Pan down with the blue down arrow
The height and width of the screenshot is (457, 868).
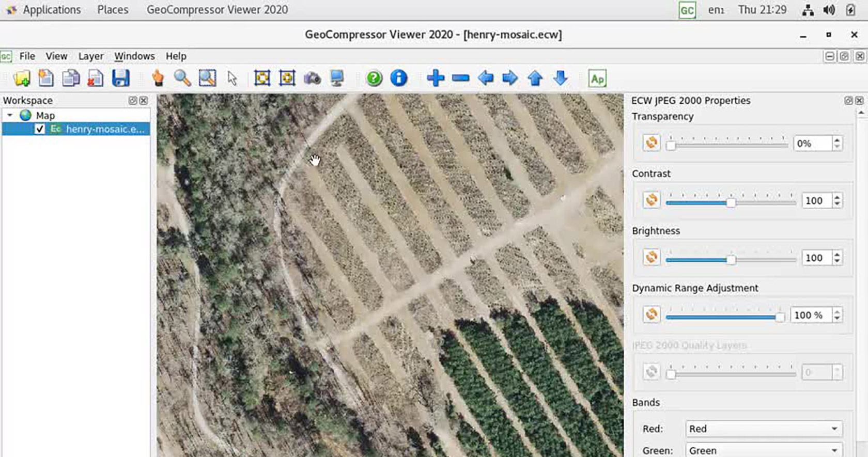click(560, 78)
